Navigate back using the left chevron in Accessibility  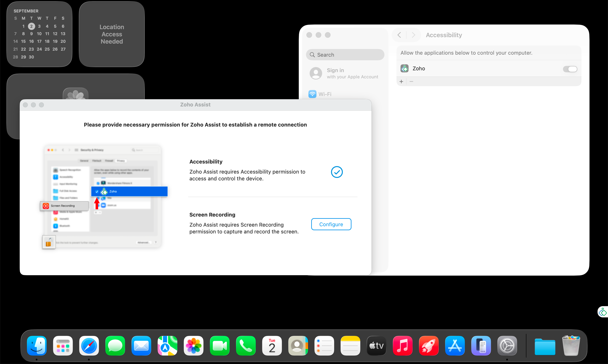point(399,35)
